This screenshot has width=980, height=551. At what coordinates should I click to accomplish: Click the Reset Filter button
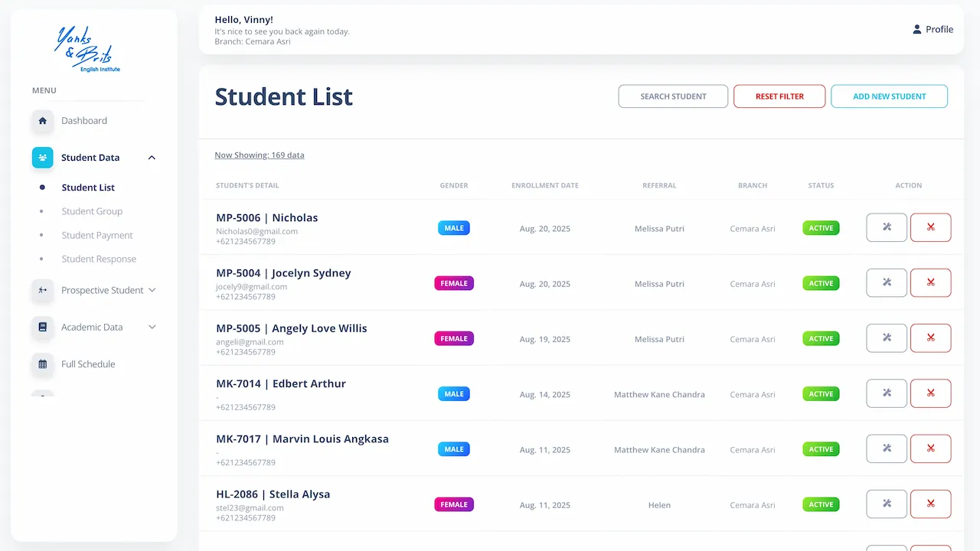(779, 96)
